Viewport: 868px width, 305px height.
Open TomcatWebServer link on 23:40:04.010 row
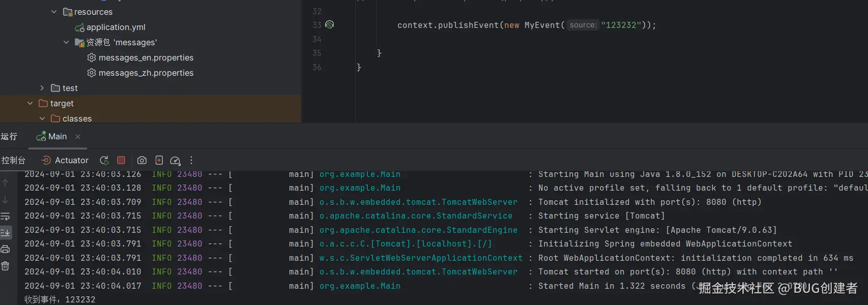418,272
